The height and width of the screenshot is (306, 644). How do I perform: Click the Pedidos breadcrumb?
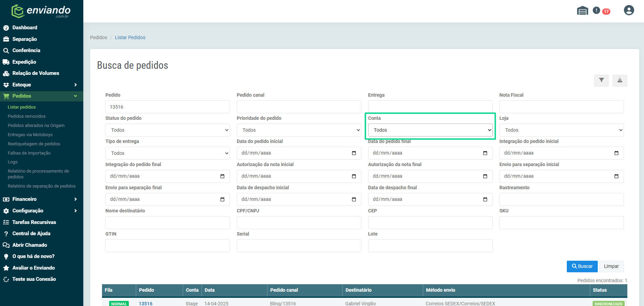[x=99, y=37]
